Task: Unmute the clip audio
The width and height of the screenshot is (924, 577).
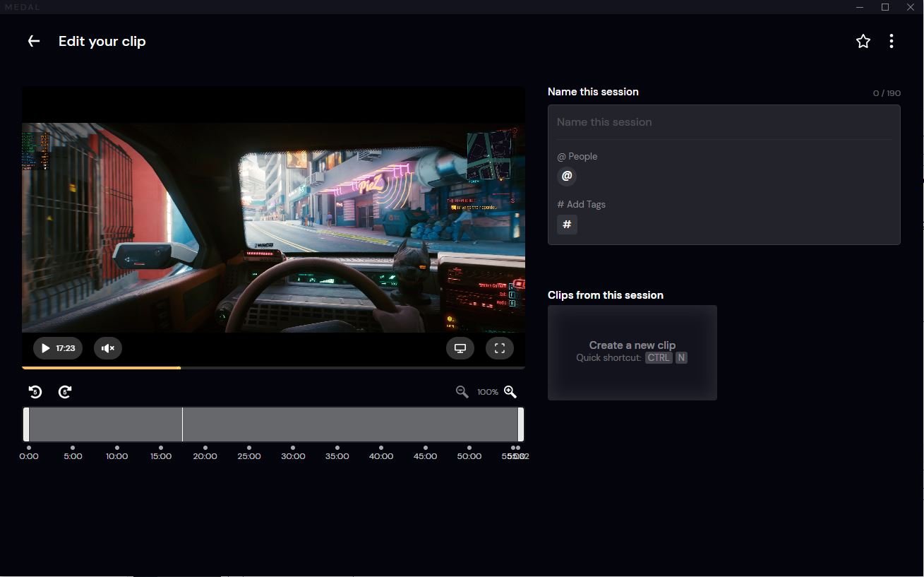Action: (x=108, y=348)
